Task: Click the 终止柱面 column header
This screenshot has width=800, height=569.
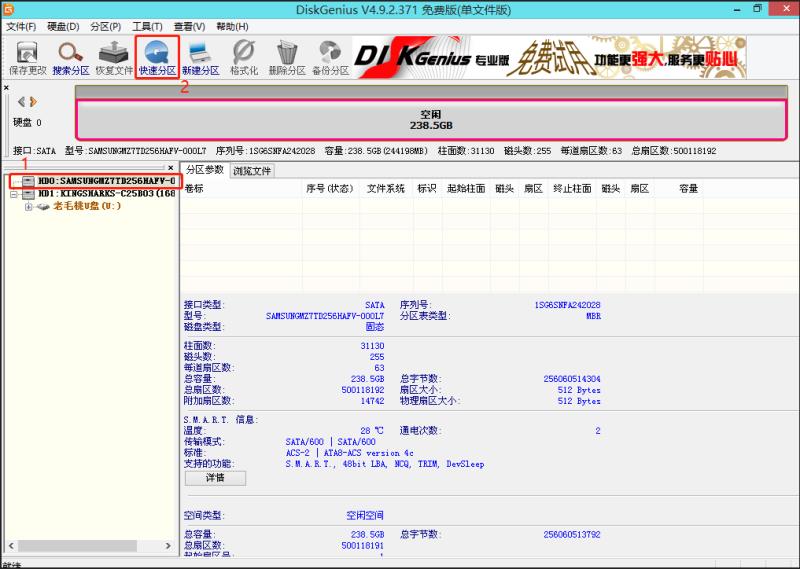Action: point(572,188)
